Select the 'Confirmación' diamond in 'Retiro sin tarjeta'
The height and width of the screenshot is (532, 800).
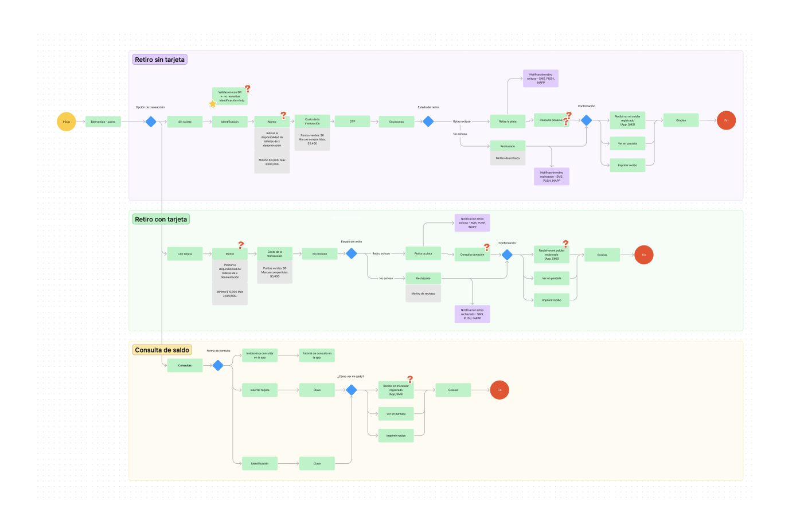(x=586, y=120)
